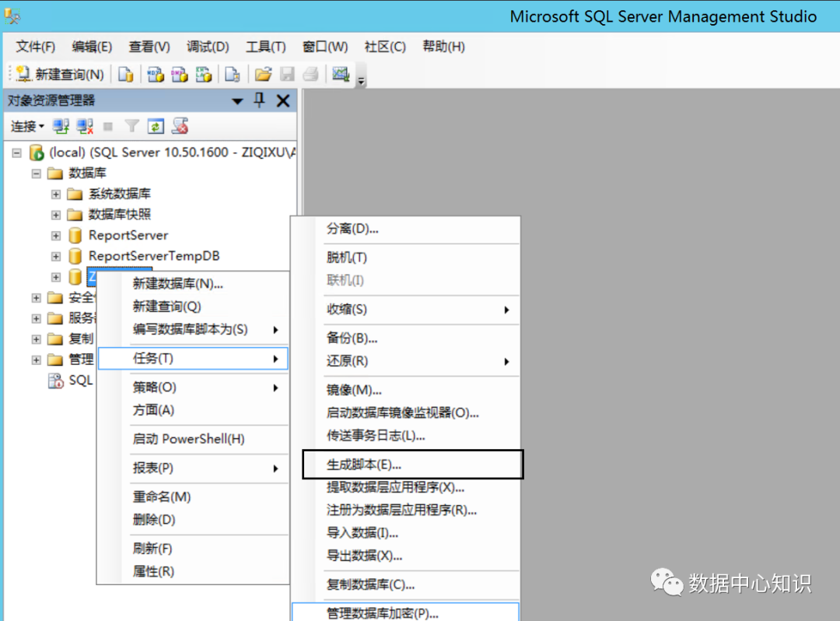Screen dimensions: 840x621
Task: Toggle auto-hide pin on 对象资源管理器 panel
Action: [260, 100]
